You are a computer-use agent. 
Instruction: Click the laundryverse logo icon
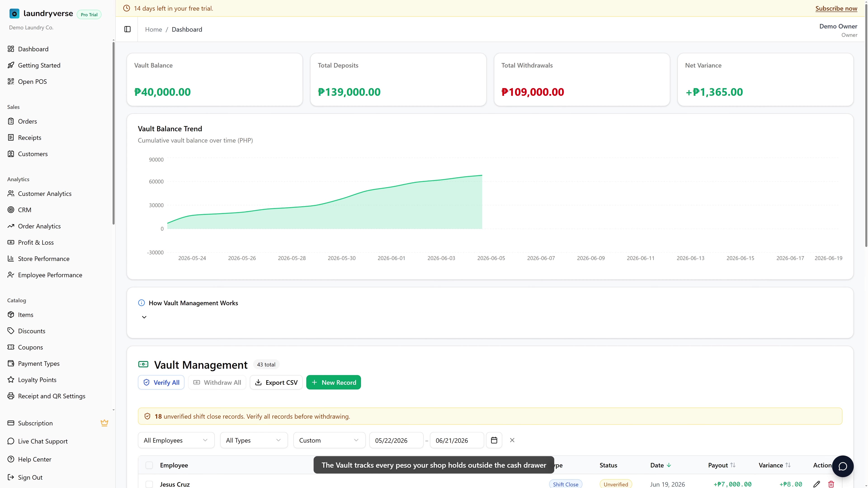pos(14,14)
